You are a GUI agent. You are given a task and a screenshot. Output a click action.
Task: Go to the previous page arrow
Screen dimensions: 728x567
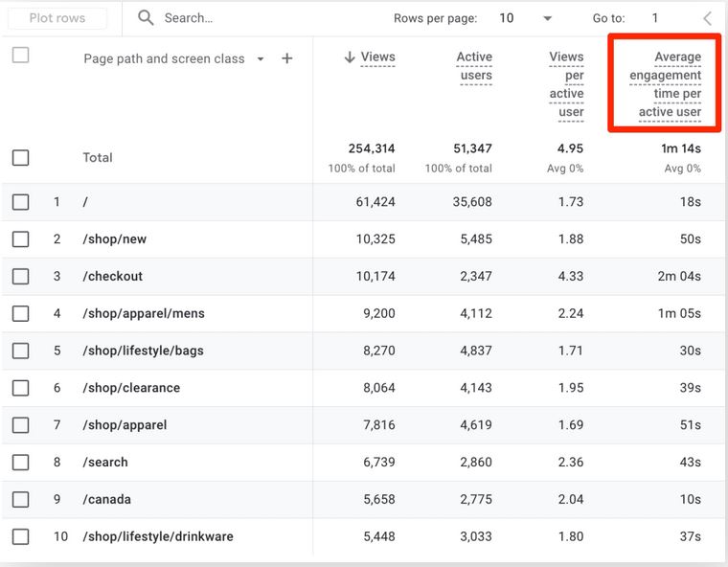707,18
